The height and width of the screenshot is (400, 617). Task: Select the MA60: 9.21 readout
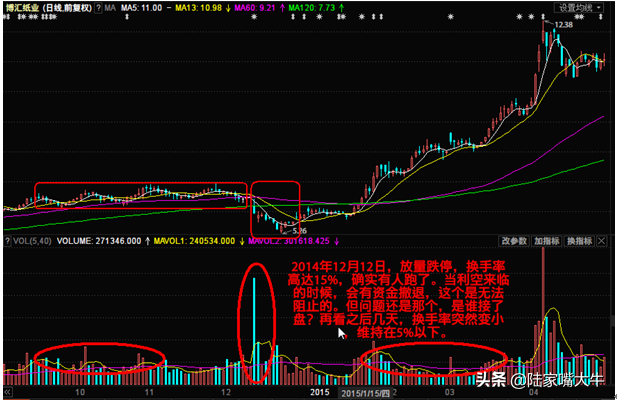click(x=255, y=8)
